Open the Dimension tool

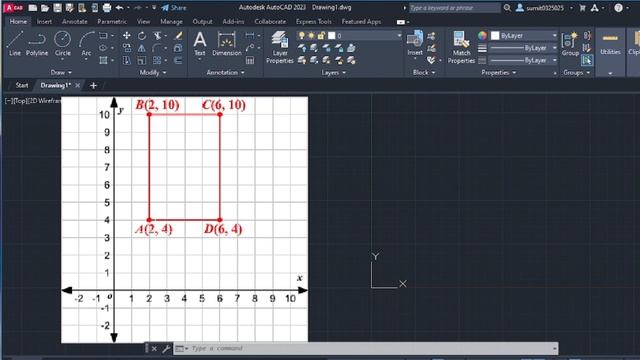[x=227, y=43]
